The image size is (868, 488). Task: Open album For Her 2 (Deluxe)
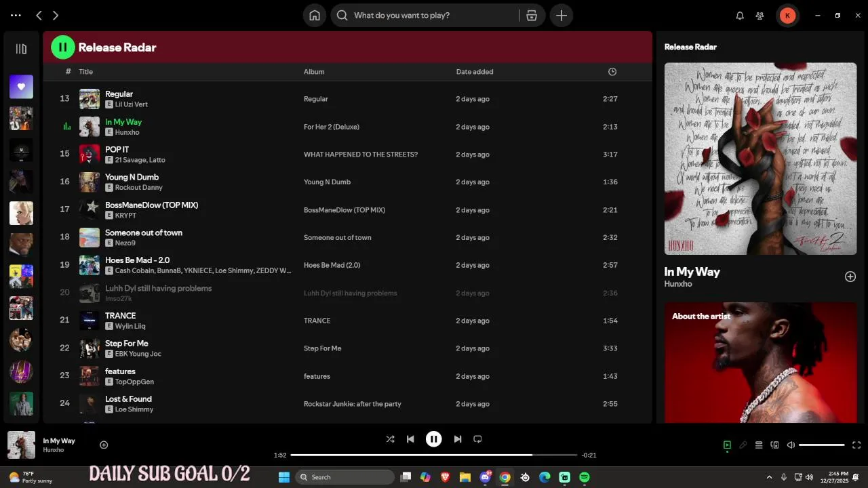(332, 127)
